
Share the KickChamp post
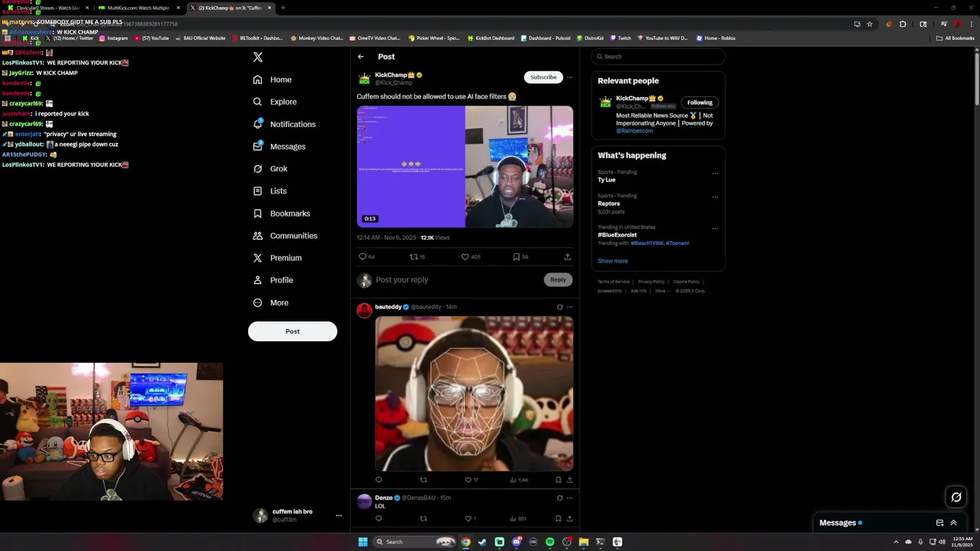(567, 257)
